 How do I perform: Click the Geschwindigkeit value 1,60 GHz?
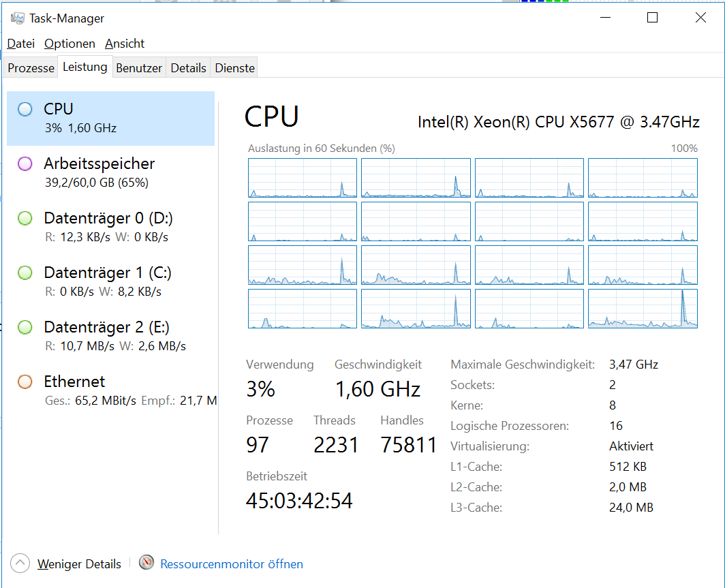377,389
